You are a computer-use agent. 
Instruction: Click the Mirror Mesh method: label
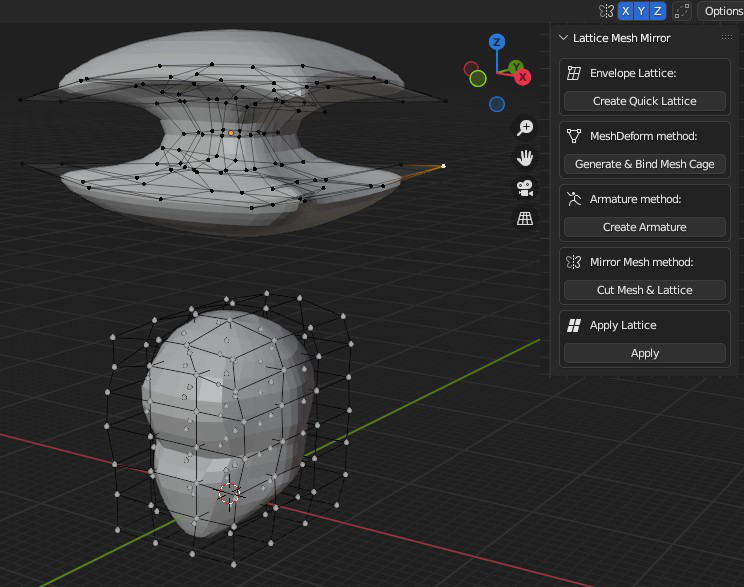click(642, 262)
